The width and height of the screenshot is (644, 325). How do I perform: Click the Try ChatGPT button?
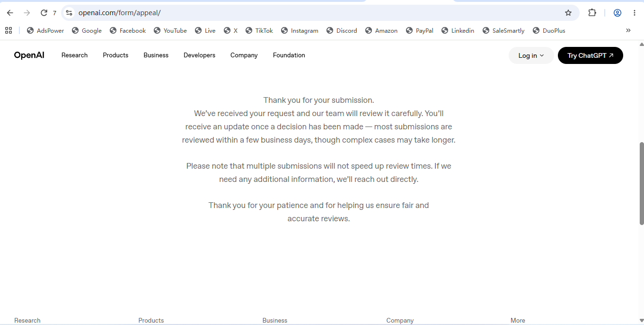[x=591, y=55]
